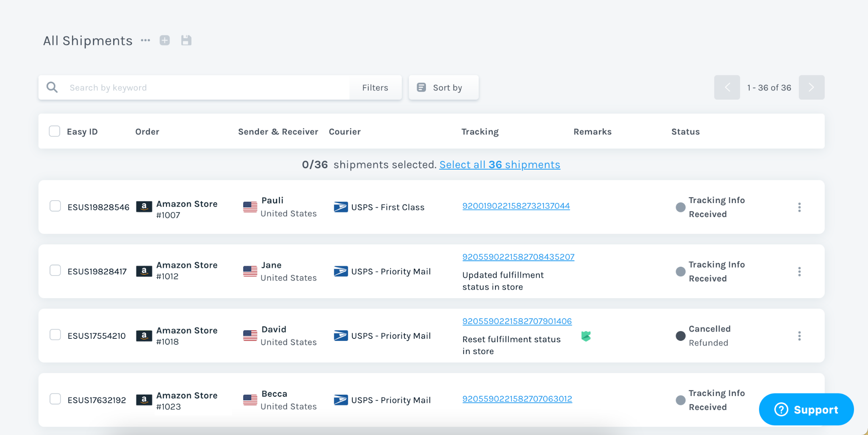868x435 pixels.
Task: Click the support question mark icon
Action: (x=781, y=409)
